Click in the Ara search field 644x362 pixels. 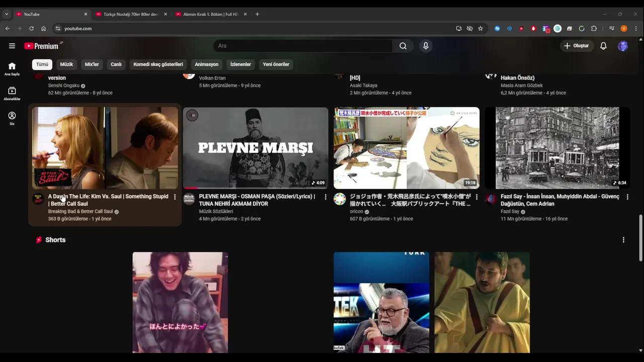[303, 46]
